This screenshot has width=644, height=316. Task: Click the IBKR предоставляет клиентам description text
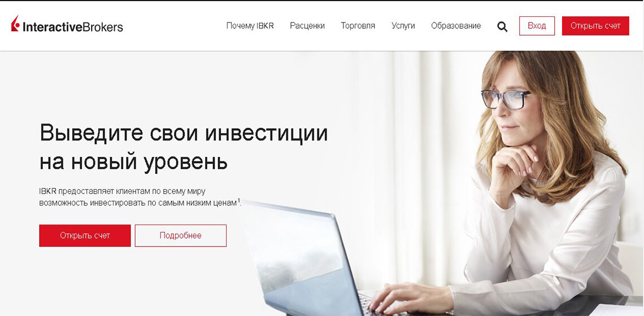point(140,197)
